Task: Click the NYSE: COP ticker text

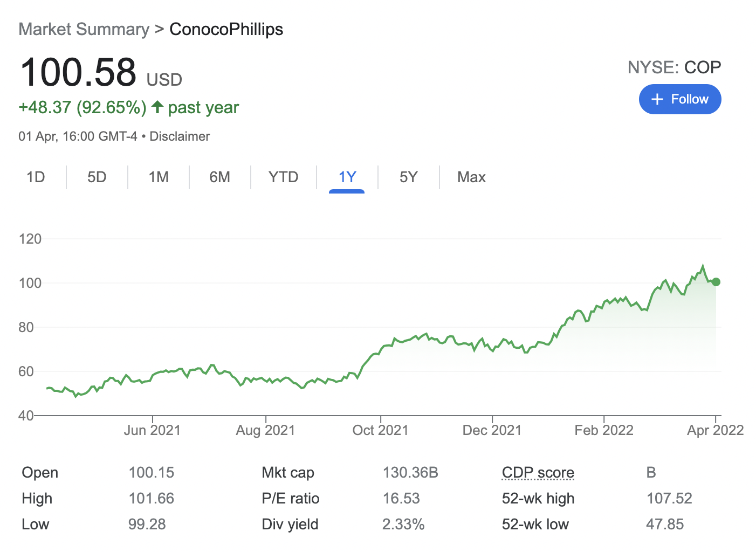Action: [673, 67]
